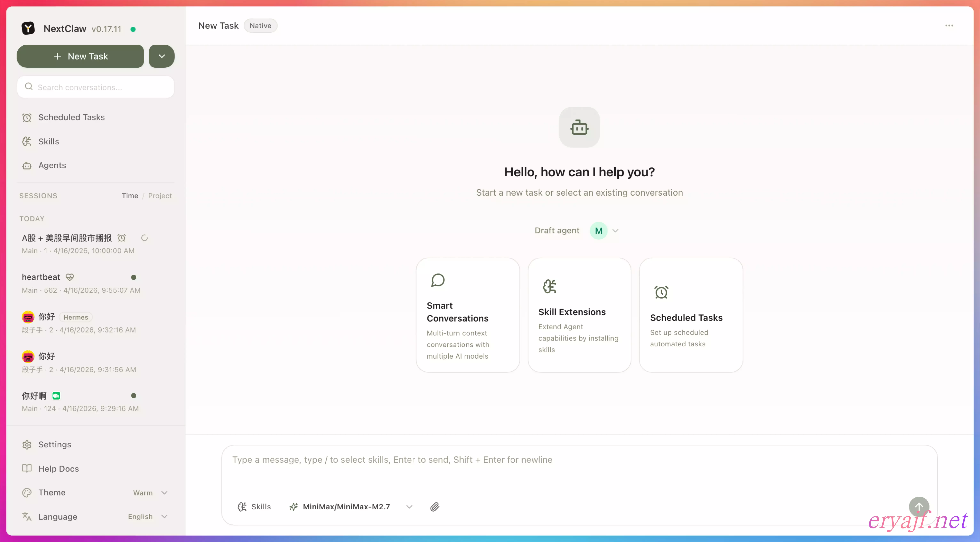
Task: Open the Skill Extensions card
Action: click(579, 315)
